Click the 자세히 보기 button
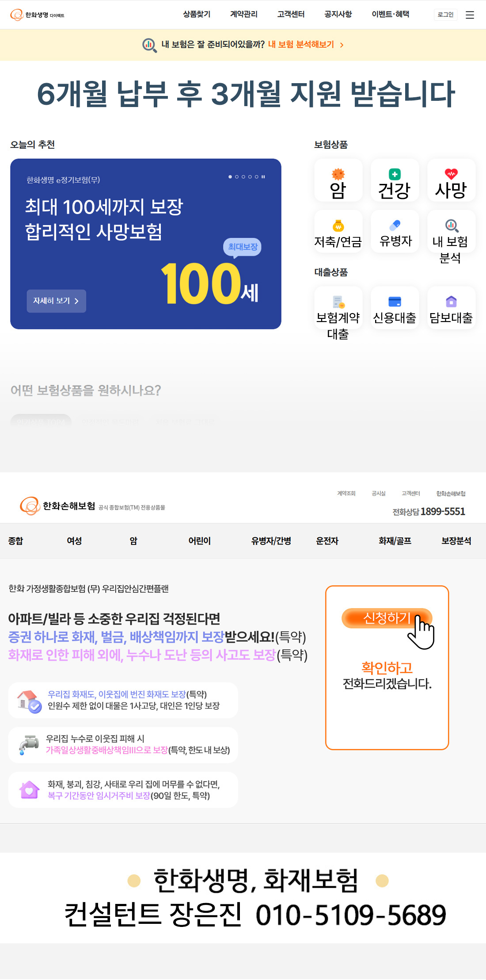The image size is (486, 980). pos(56,301)
